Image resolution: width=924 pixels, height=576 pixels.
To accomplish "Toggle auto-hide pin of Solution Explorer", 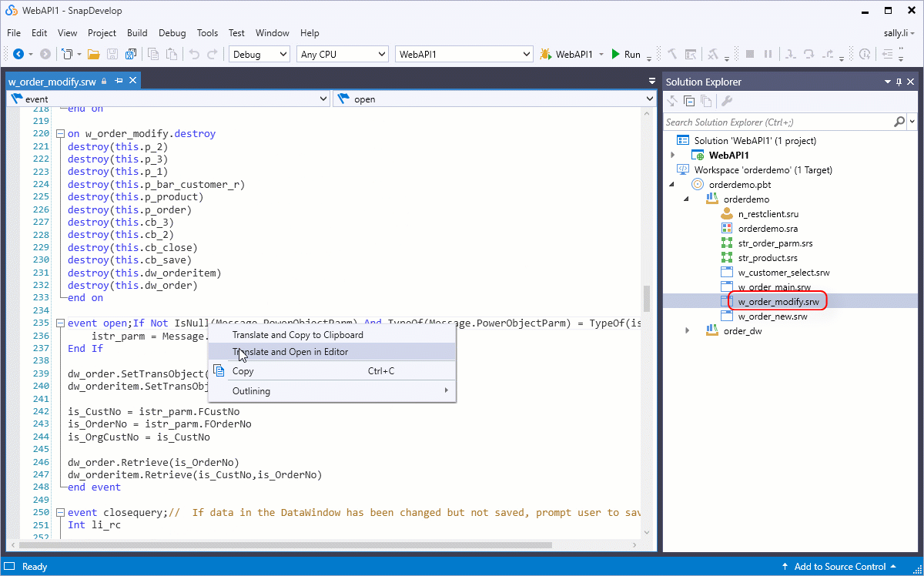I will point(899,82).
